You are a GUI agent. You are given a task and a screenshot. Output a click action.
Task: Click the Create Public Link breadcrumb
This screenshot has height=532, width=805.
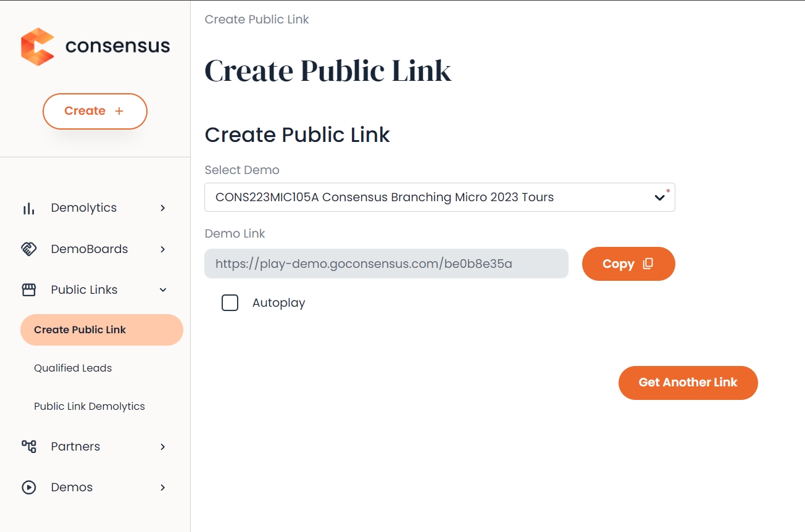tap(256, 19)
